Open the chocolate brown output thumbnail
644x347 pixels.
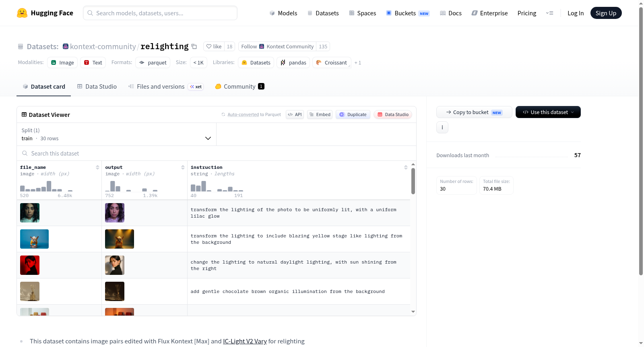click(x=115, y=291)
